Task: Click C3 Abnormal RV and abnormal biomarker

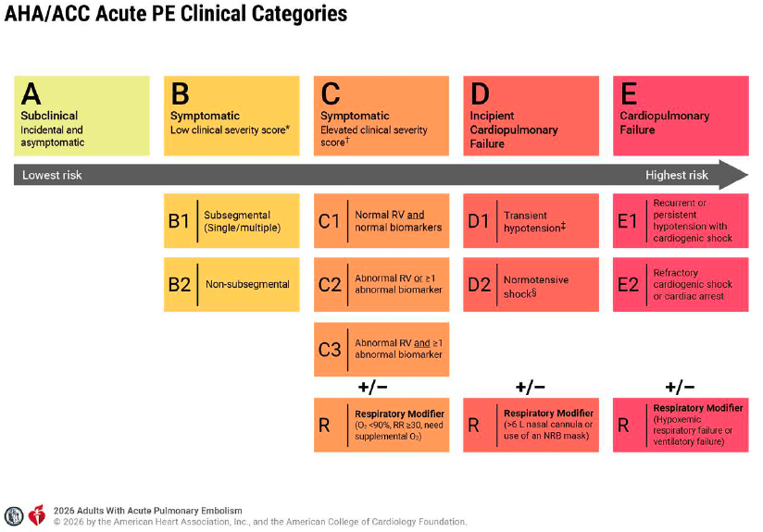Action: coord(381,349)
